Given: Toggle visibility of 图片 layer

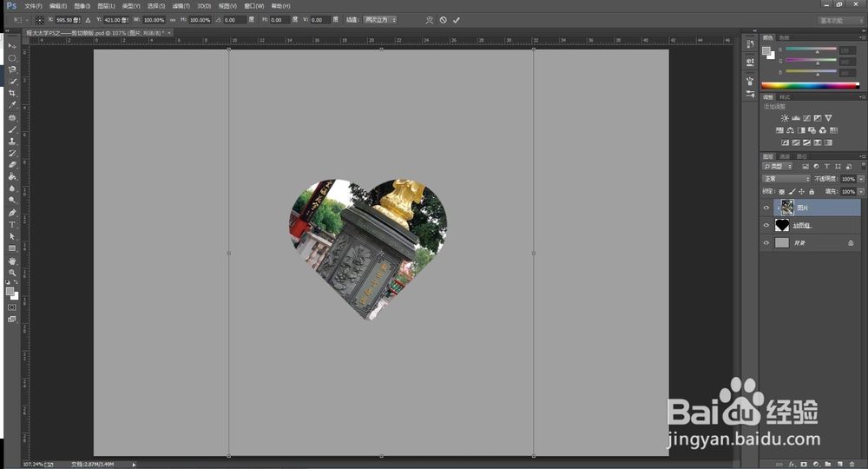Looking at the screenshot, I should tap(766, 208).
